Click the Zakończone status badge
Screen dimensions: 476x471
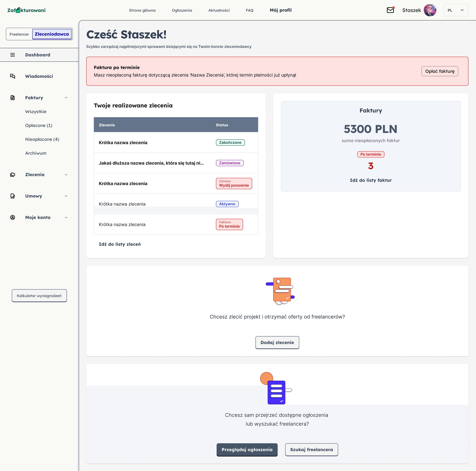click(230, 143)
